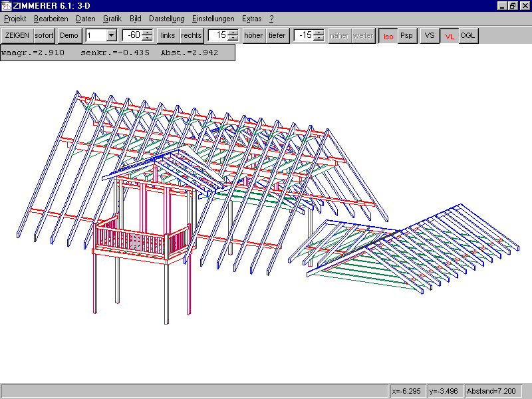Open the Einstellungen menu
Viewport: 532px width, 399px height.
(213, 19)
